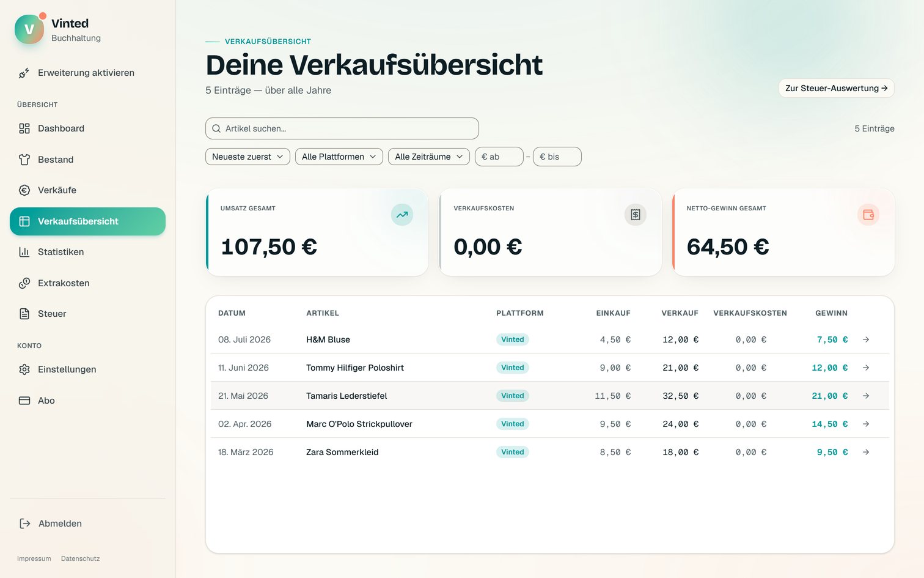Click the Tommy Hilfiger Poloshirt article name
This screenshot has height=578, width=924.
tap(355, 368)
